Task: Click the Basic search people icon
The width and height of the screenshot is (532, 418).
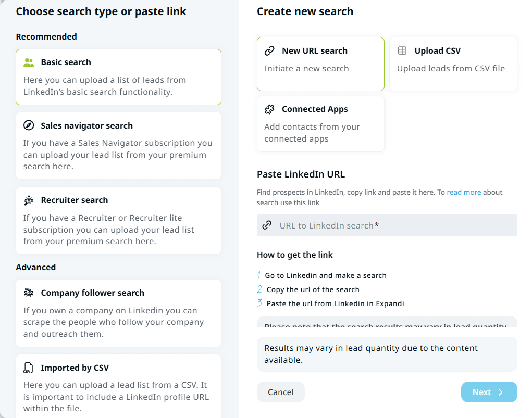Action: 29,62
